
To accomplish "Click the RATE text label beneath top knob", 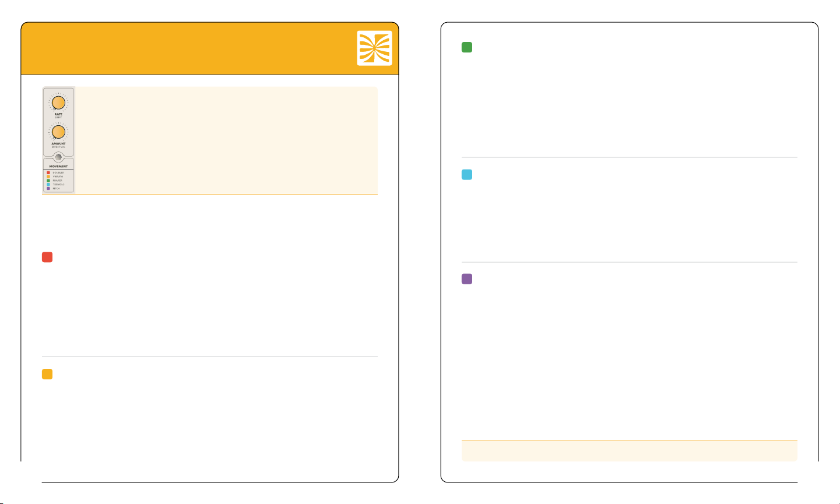I will (x=58, y=114).
